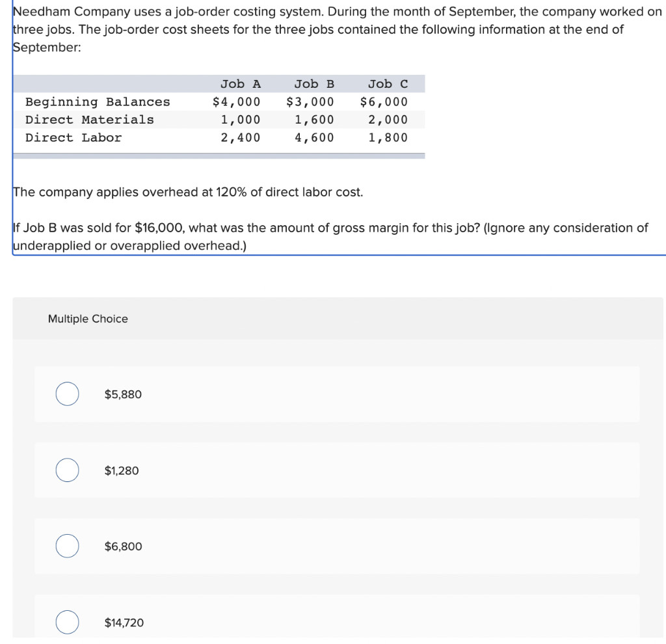Image resolution: width=666 pixels, height=644 pixels.
Task: Click Job A's direct labor value 2,400
Action: (x=241, y=137)
